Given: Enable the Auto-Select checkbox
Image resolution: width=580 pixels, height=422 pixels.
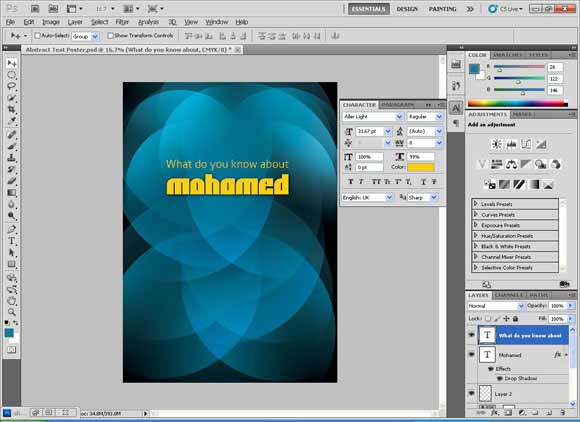Looking at the screenshot, I should pos(37,36).
